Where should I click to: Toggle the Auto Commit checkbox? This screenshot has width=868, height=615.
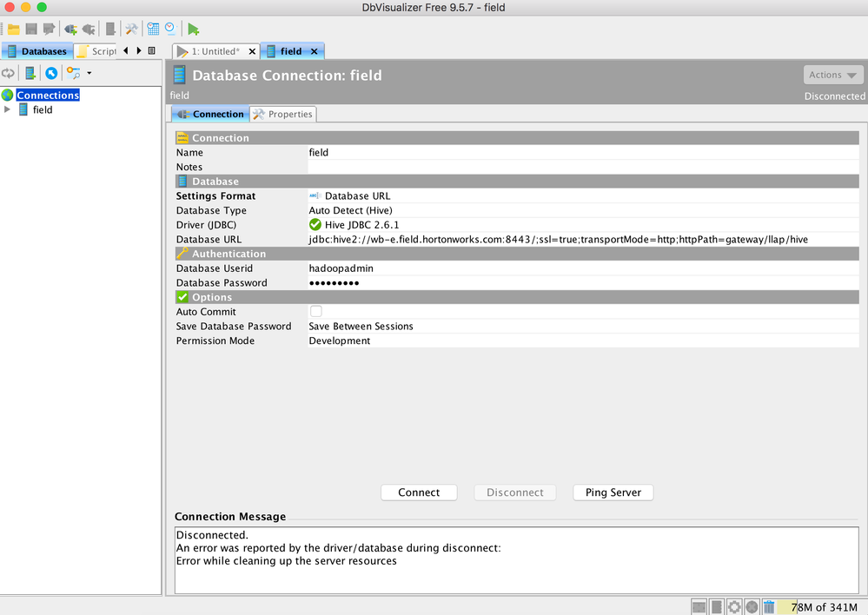click(x=315, y=311)
